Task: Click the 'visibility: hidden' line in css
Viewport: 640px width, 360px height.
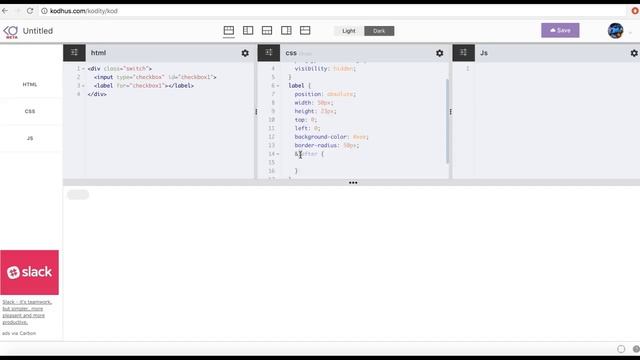Action: click(x=325, y=69)
